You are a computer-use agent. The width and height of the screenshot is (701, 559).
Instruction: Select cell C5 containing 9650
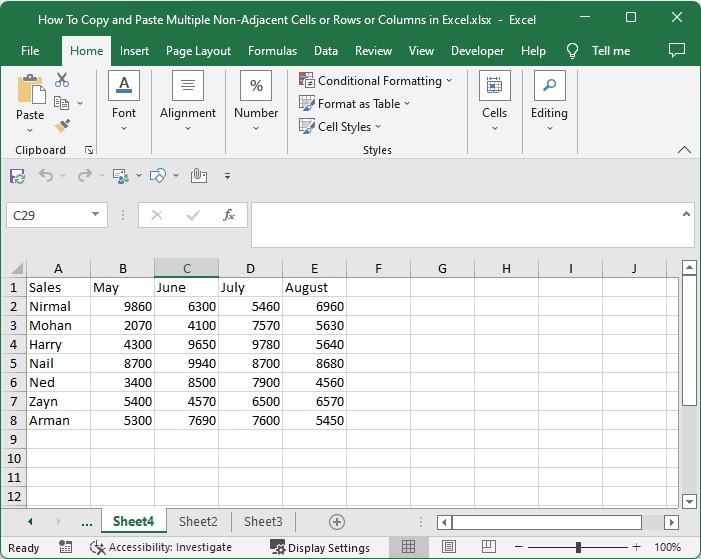186,345
